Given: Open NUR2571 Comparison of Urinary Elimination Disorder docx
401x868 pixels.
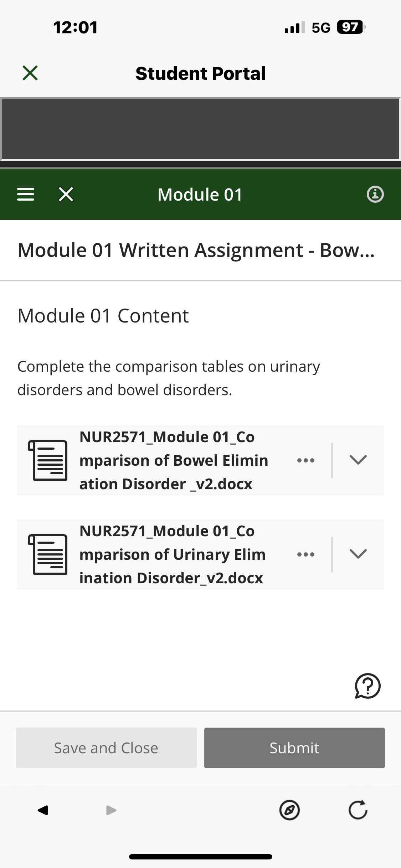Looking at the screenshot, I should pos(173,554).
